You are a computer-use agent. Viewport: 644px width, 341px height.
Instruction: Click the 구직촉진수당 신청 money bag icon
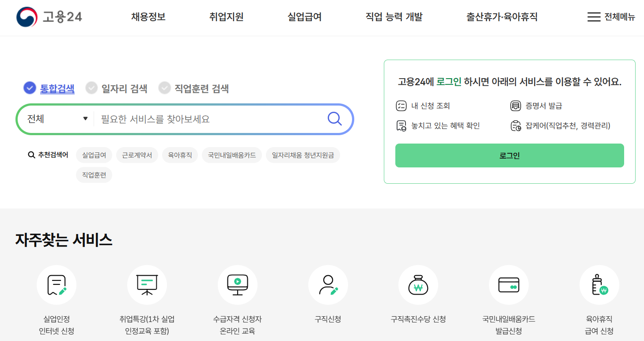click(418, 284)
